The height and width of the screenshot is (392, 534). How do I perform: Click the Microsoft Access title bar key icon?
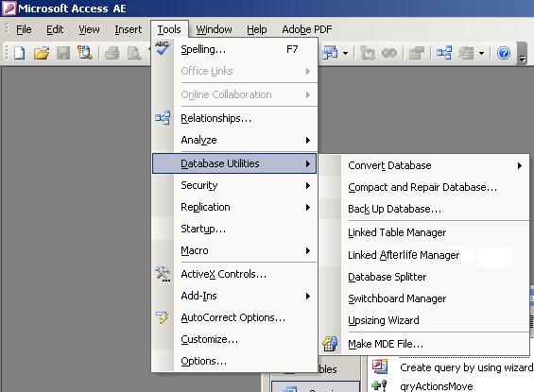pyautogui.click(x=9, y=8)
